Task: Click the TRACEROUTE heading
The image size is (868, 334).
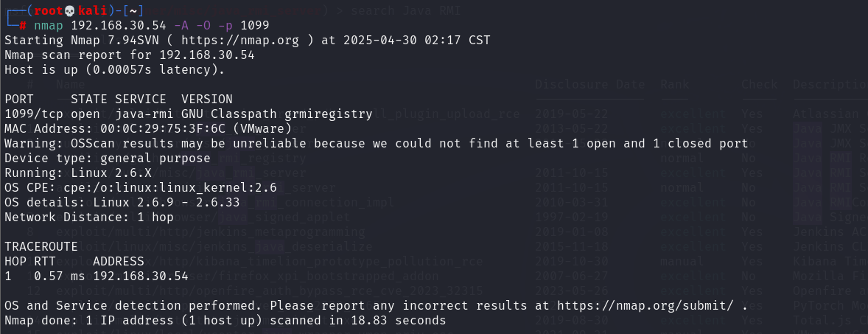Action: [37, 246]
